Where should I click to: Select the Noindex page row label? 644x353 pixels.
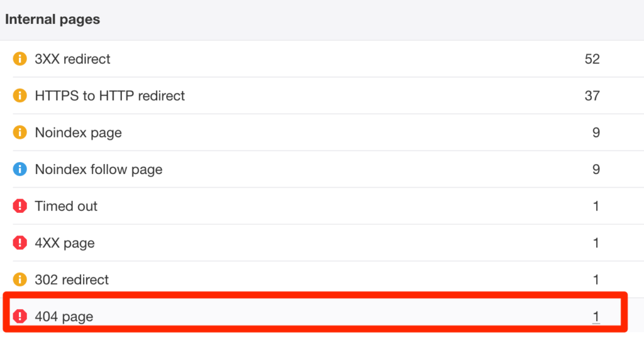click(78, 133)
